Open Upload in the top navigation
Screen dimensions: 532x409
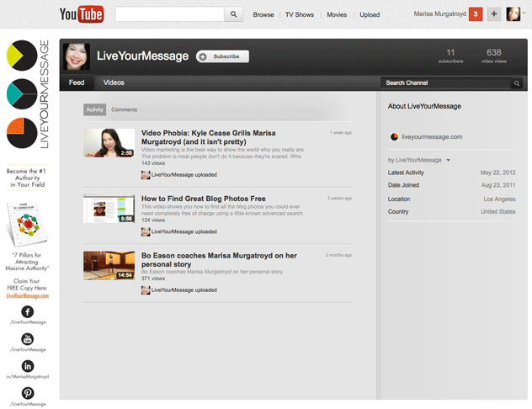pyautogui.click(x=370, y=14)
